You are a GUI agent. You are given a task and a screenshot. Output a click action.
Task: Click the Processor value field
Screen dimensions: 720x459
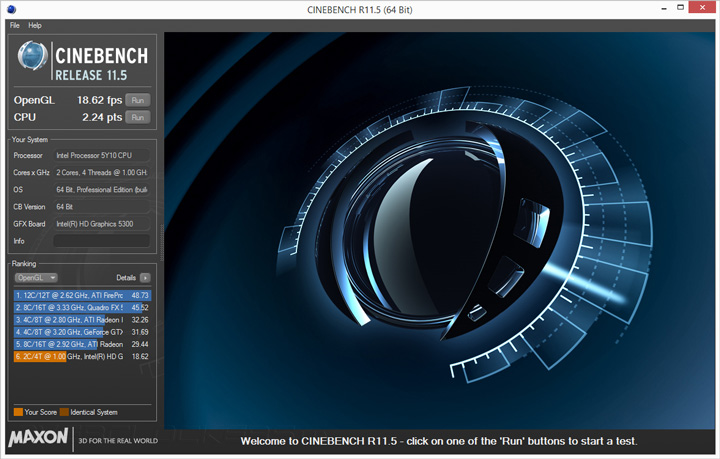101,155
